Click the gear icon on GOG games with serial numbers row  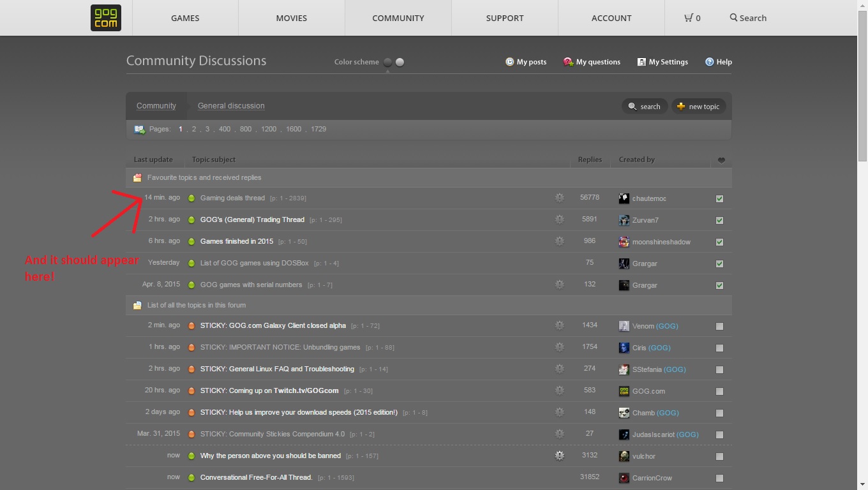(560, 285)
